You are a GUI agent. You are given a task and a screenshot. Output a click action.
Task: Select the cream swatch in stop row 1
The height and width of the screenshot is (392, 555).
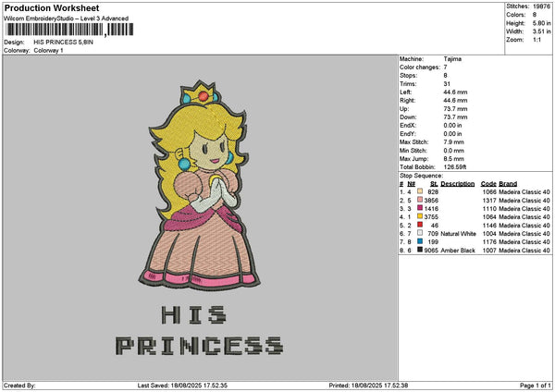(420, 191)
